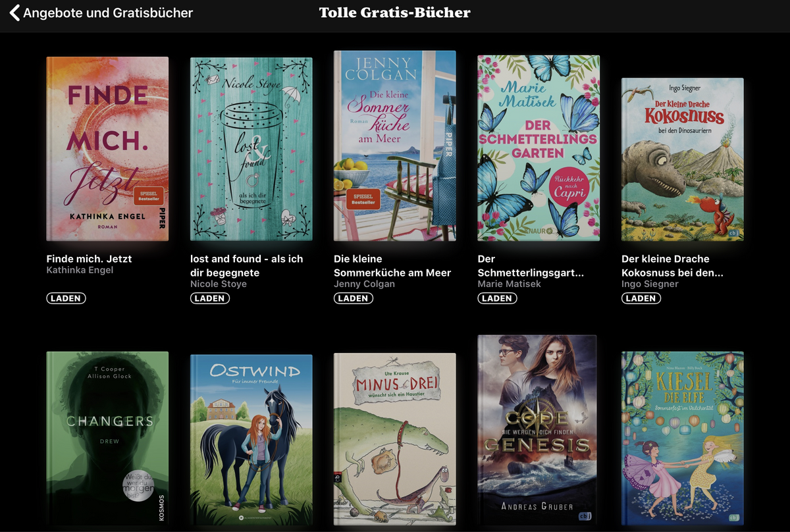Select title Der kleine Drache Kokosnuss bei den...
Viewport: 790px width, 532px height.
point(673,265)
